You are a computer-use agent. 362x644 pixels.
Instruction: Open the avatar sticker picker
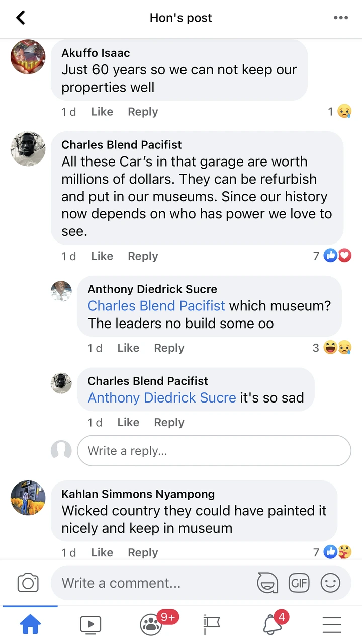pos(267,583)
